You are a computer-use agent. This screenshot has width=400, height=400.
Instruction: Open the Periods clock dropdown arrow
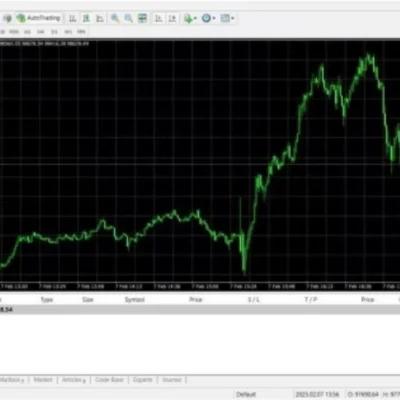[214, 18]
